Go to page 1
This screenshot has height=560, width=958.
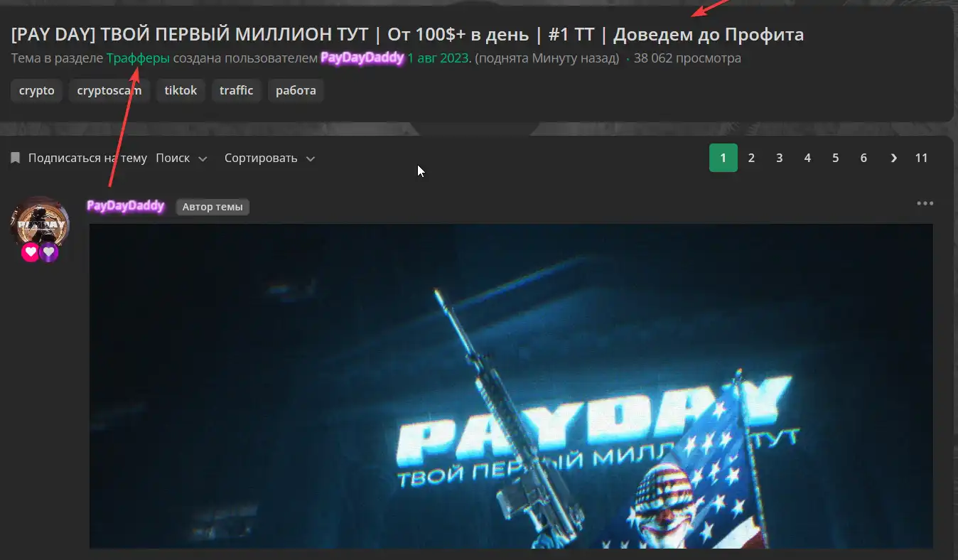pos(723,158)
